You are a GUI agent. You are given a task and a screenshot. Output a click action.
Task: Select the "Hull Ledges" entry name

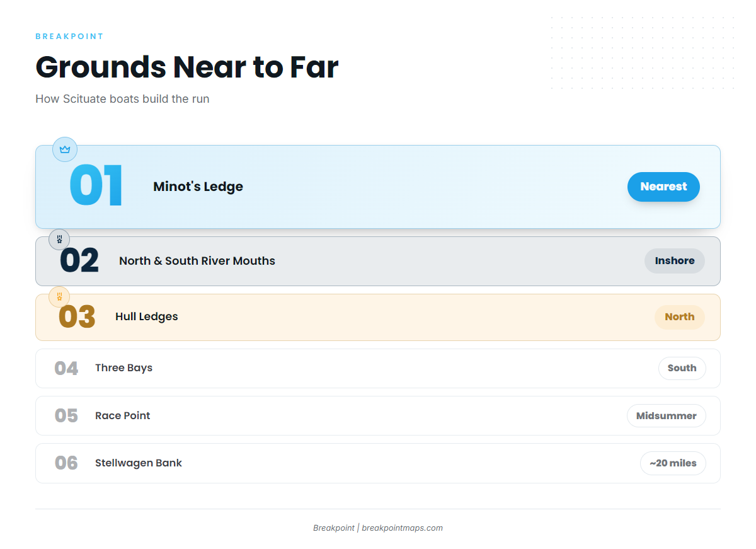point(147,316)
